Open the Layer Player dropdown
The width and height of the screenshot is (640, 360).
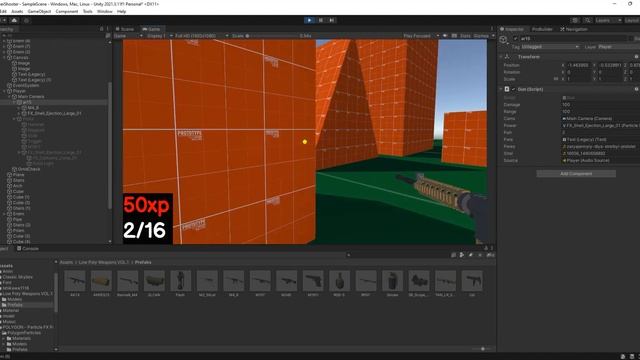point(619,47)
